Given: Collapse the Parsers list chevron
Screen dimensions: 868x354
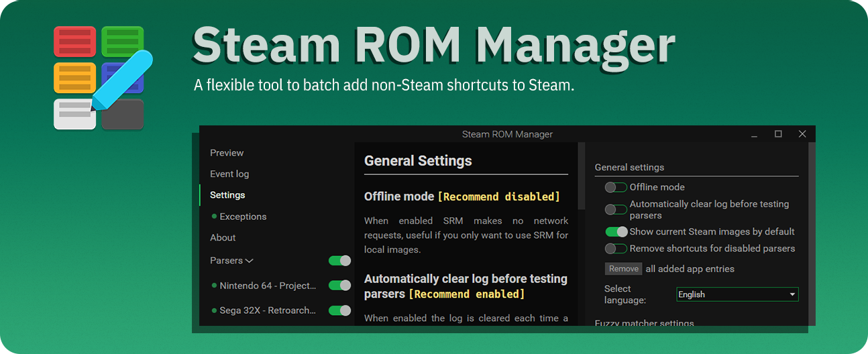Looking at the screenshot, I should click(249, 261).
